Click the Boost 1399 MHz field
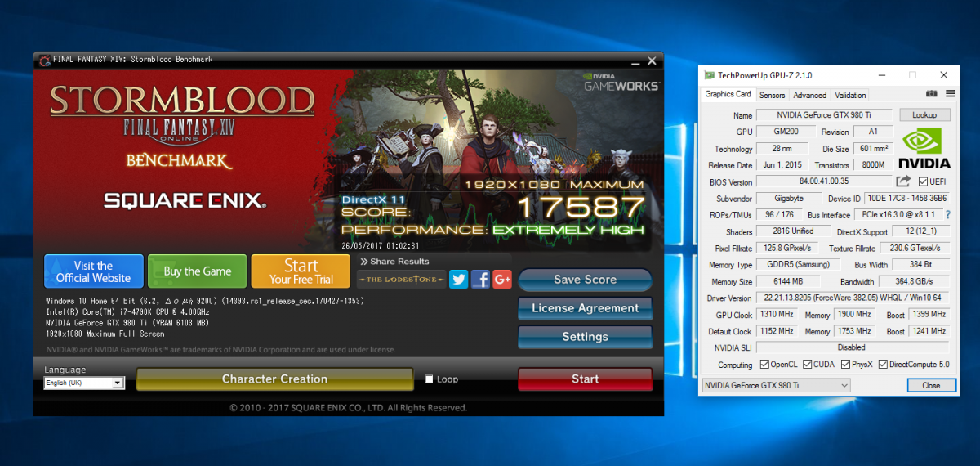Viewport: 980px width, 466px height. pos(929,315)
